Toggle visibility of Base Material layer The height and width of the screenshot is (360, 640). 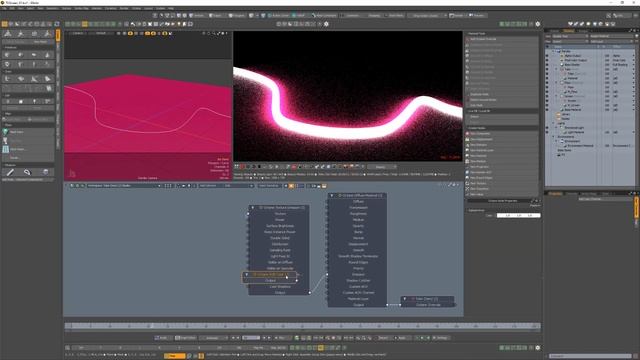pos(547,110)
